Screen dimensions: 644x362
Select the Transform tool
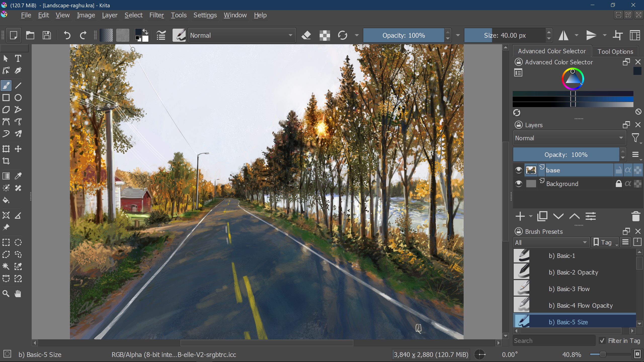6,149
